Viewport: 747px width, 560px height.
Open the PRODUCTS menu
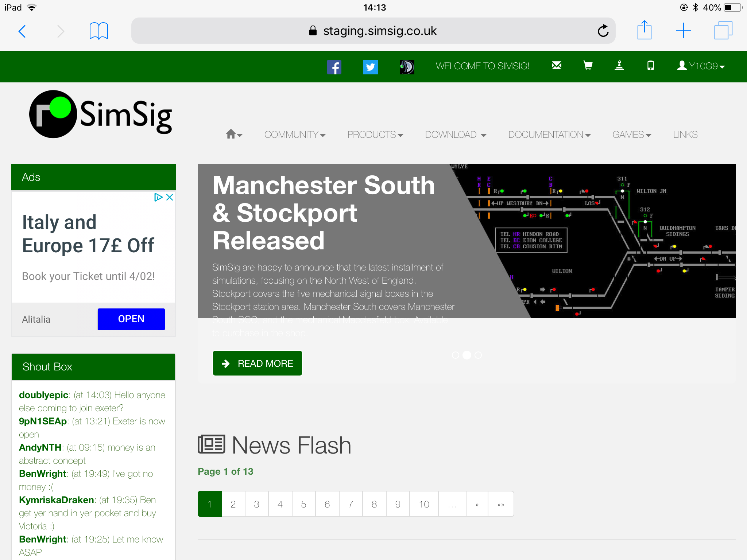[x=375, y=135]
